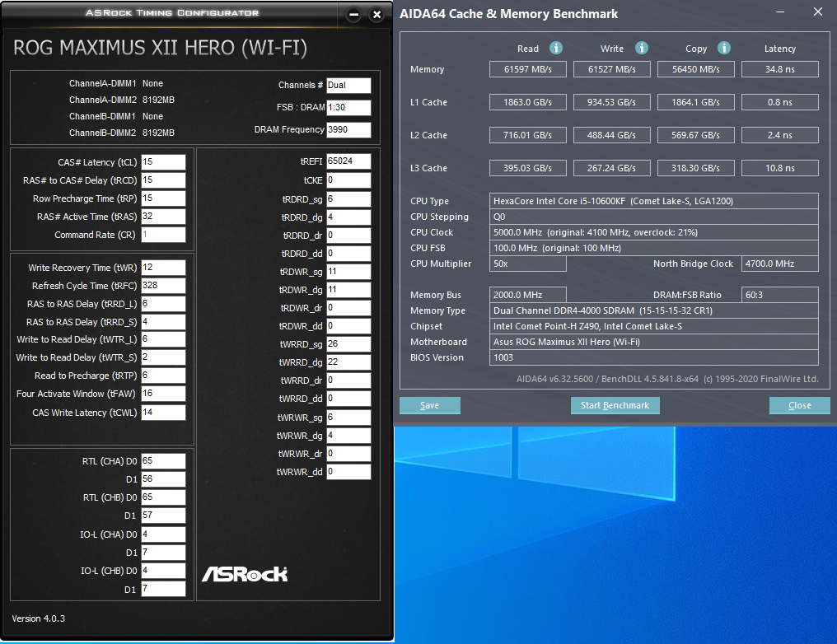837x644 pixels.
Task: Select the Command Rate (CR) field
Action: click(163, 235)
